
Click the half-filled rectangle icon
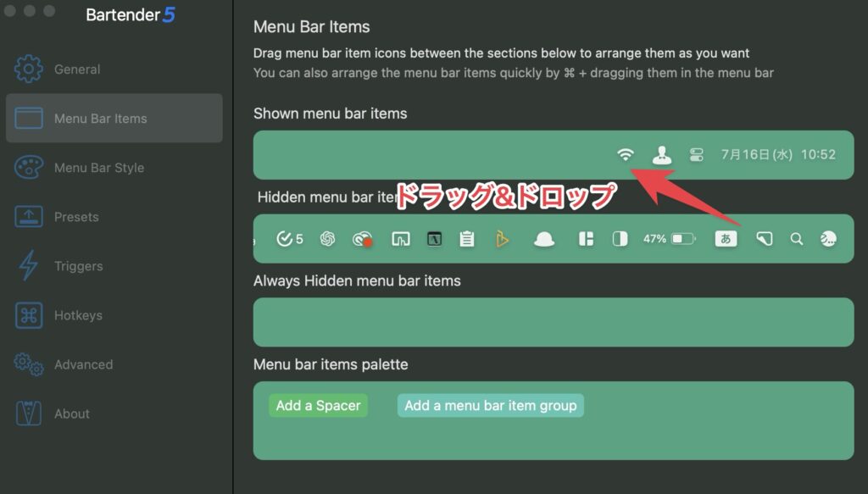[620, 239]
